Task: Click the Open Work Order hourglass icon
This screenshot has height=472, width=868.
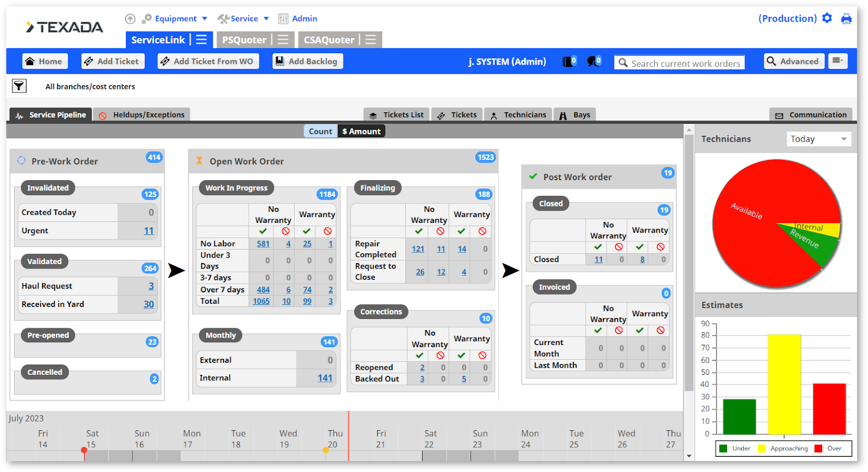Action: pyautogui.click(x=199, y=161)
